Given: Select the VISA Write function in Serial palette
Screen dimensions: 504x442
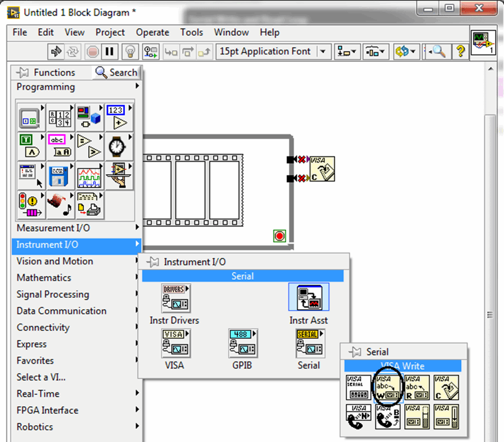Looking at the screenshot, I should pos(387,387).
